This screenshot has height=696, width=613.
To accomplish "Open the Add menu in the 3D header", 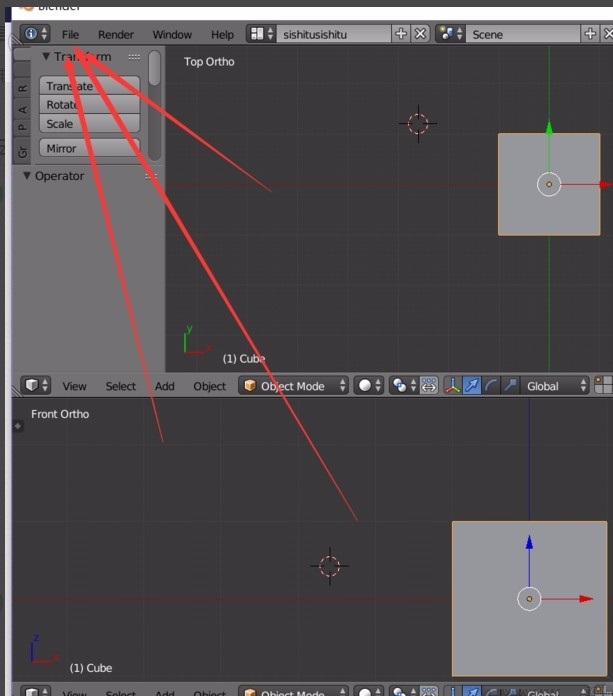I will tap(165, 386).
